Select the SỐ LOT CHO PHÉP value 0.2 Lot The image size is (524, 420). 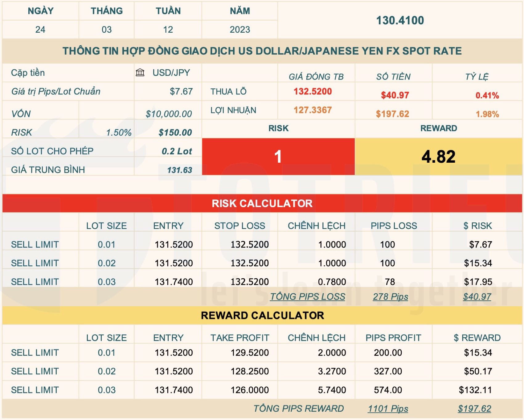177,151
